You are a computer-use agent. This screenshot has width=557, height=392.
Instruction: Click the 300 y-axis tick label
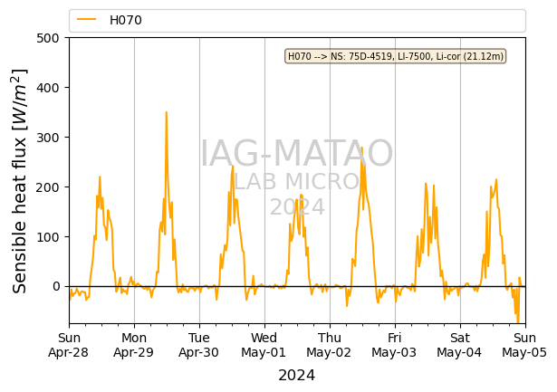[x=48, y=138]
